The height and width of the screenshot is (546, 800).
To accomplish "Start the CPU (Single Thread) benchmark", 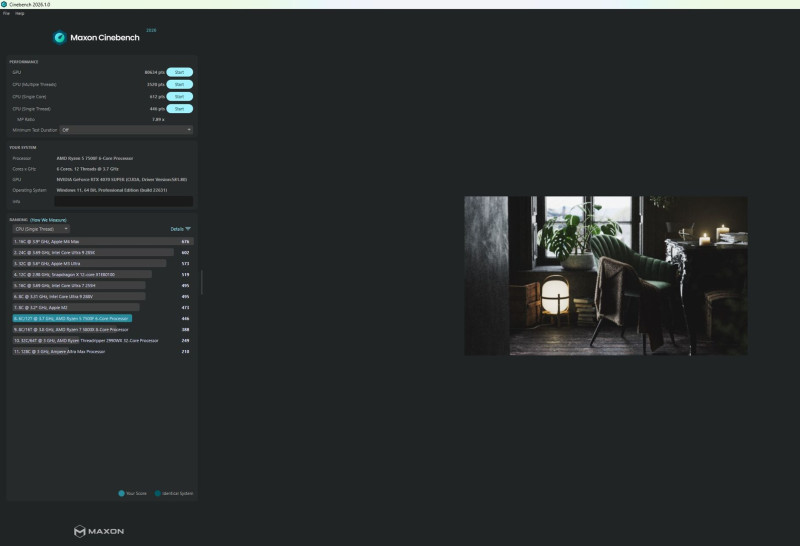I will (180, 109).
